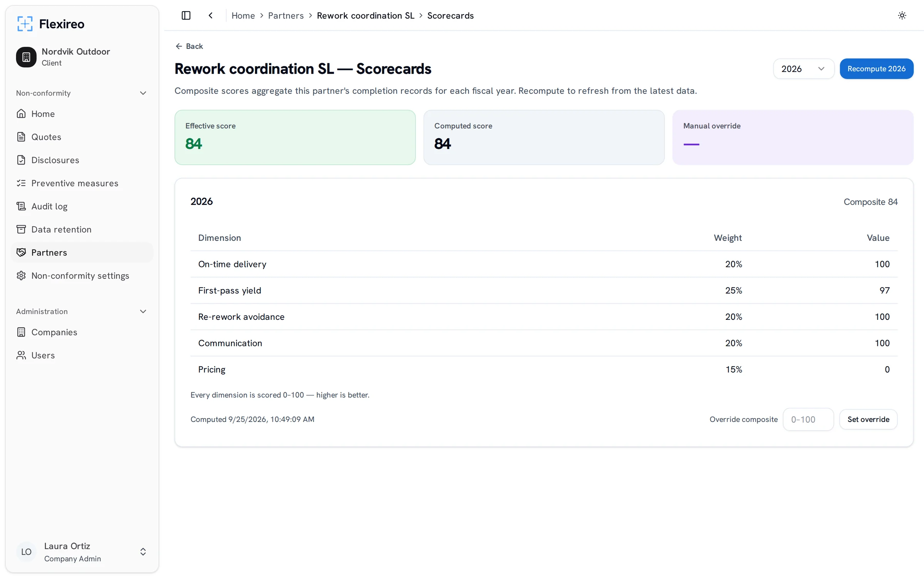This screenshot has width=924, height=578.
Task: Toggle the sidebar panel icon
Action: tap(186, 15)
